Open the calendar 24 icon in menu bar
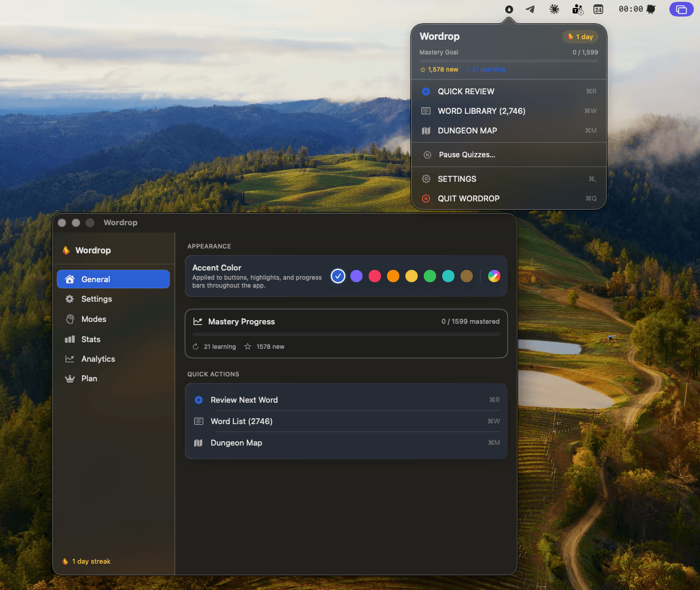This screenshot has width=700, height=590. [x=598, y=9]
